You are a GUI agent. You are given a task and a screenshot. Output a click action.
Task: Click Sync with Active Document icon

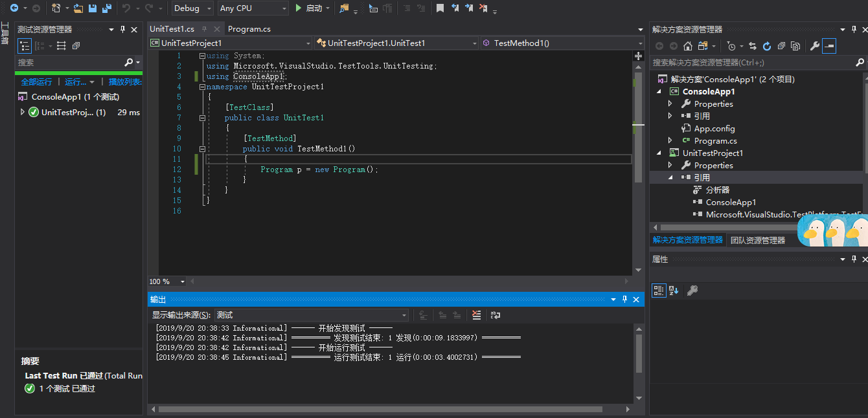point(753,46)
